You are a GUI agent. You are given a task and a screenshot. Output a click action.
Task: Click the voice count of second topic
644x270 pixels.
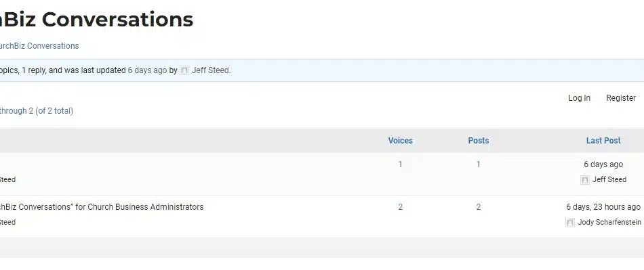[x=401, y=207]
